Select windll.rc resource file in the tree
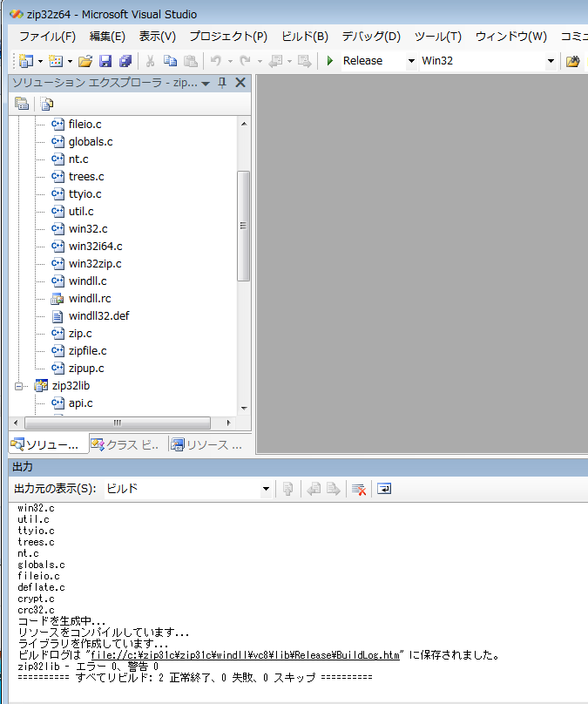 point(90,299)
